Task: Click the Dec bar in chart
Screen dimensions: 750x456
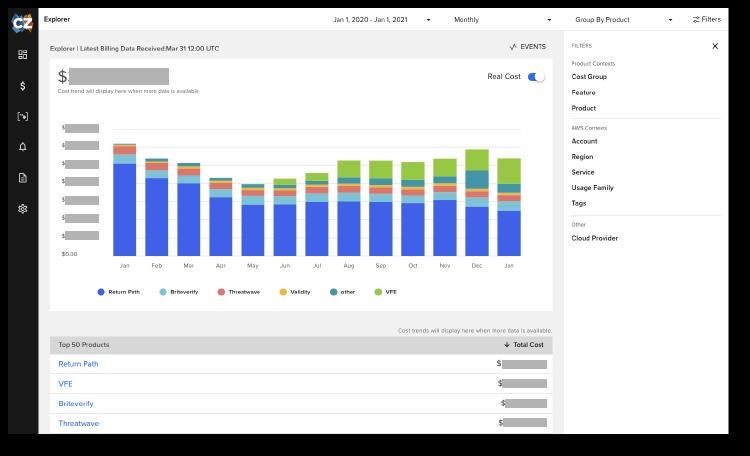Action: (x=477, y=202)
